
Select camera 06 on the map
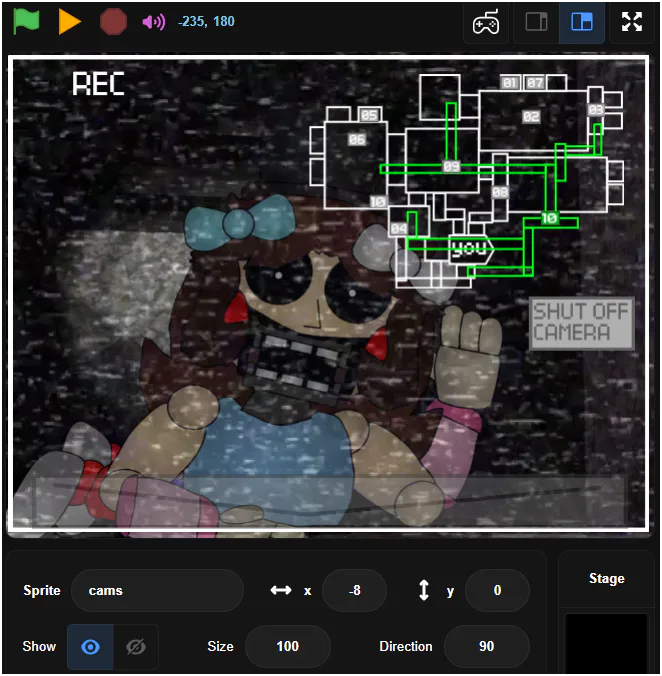(357, 139)
